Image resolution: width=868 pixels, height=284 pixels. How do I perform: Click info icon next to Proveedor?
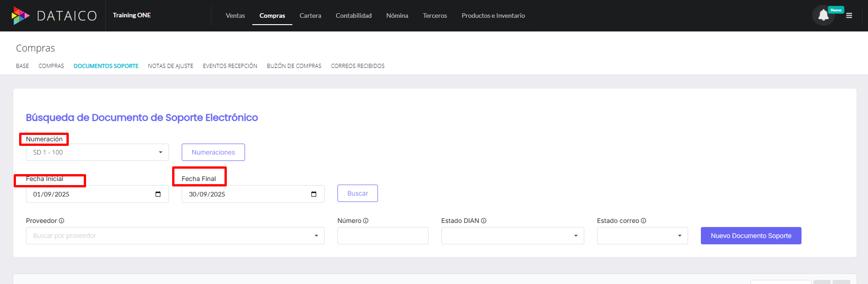[61, 221]
